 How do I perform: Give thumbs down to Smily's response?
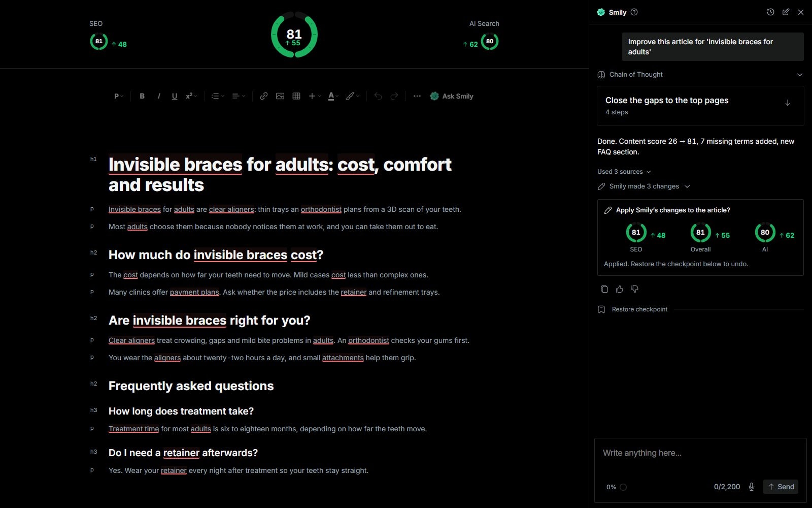pyautogui.click(x=635, y=289)
